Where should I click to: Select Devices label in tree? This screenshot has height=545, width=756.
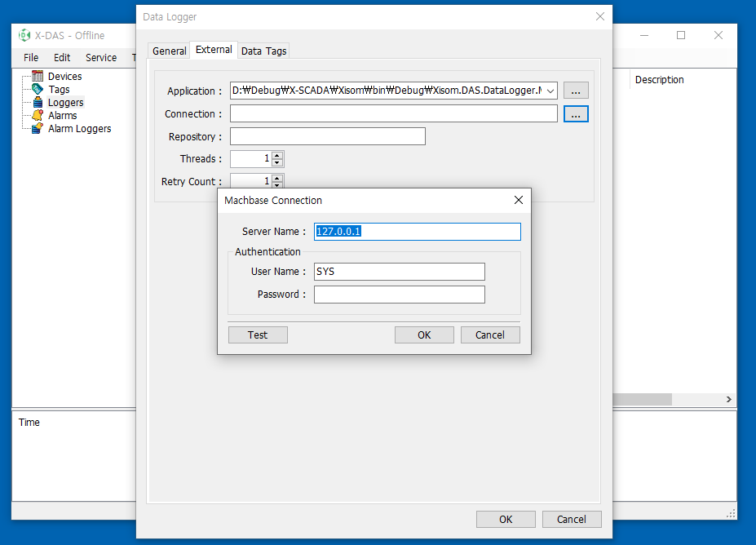(64, 76)
